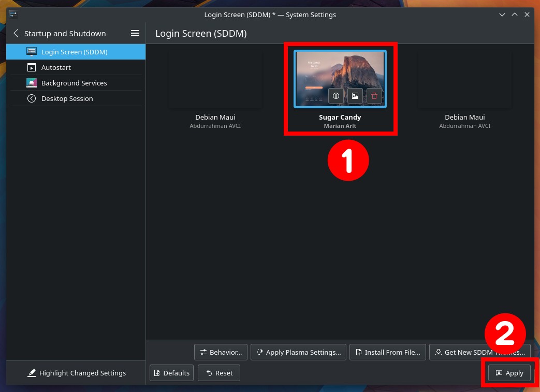
Task: Close the System Settings window
Action: click(x=527, y=14)
